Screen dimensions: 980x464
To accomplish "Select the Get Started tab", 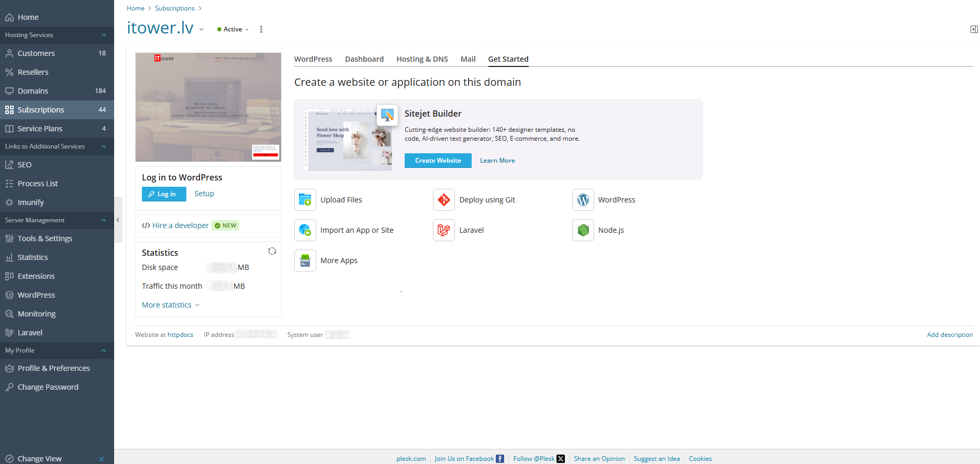I will tap(508, 59).
